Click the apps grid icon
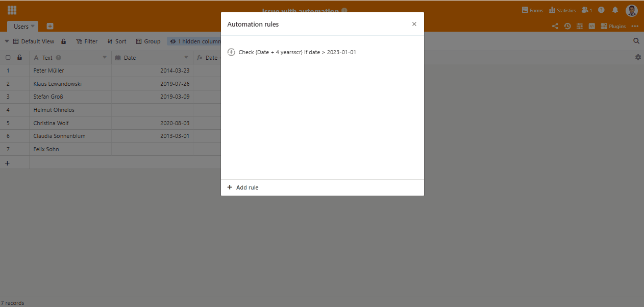The image size is (644, 307). tap(12, 10)
